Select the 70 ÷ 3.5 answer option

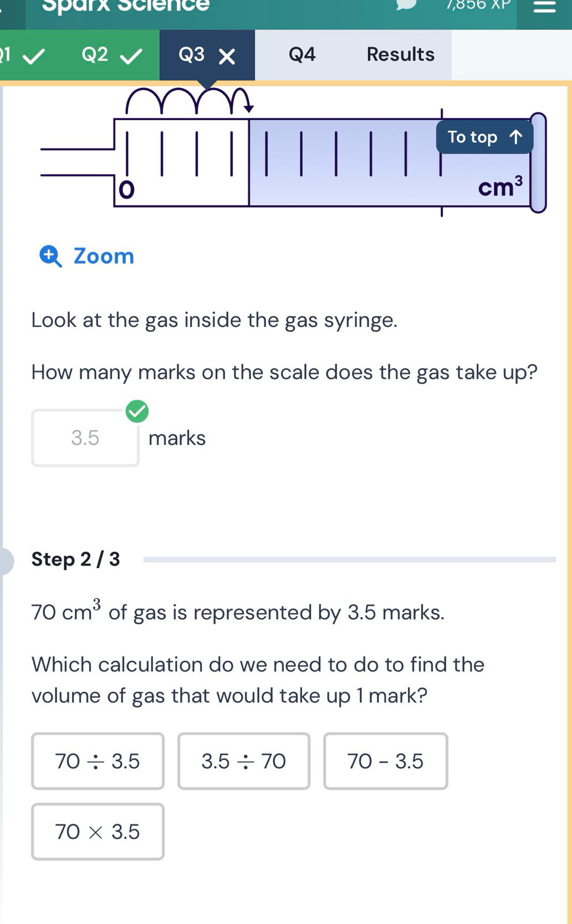point(98,761)
